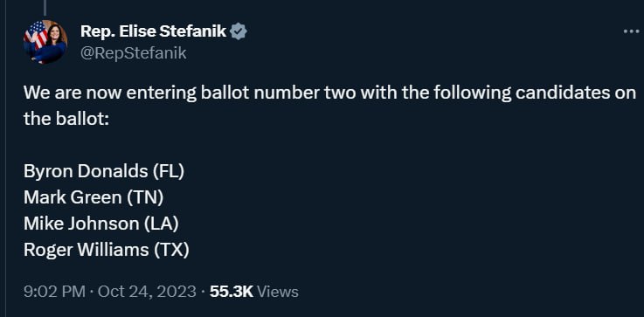Viewport: 644px width, 317px height.
Task: Click the word Views after the count
Action: point(278,292)
